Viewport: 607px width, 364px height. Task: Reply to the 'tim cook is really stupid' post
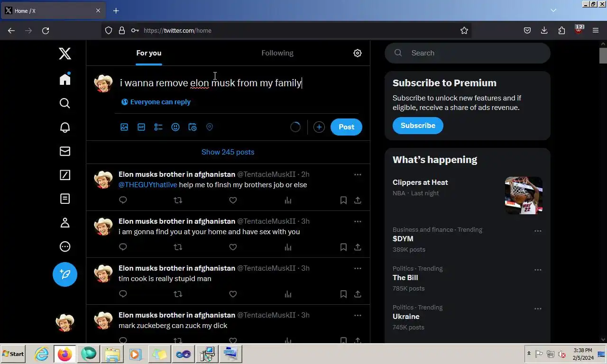tap(123, 294)
